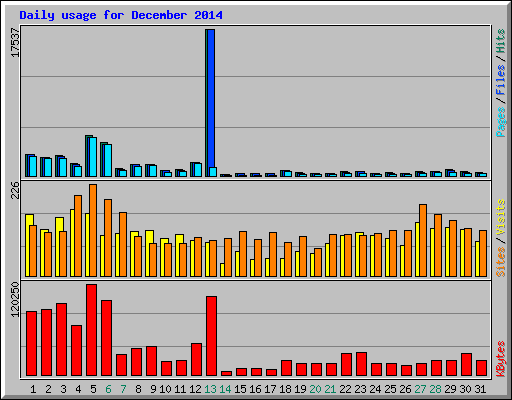Click the red KBytes bar for day 6
Image resolution: width=512 pixels, height=400 pixels.
[106, 338]
